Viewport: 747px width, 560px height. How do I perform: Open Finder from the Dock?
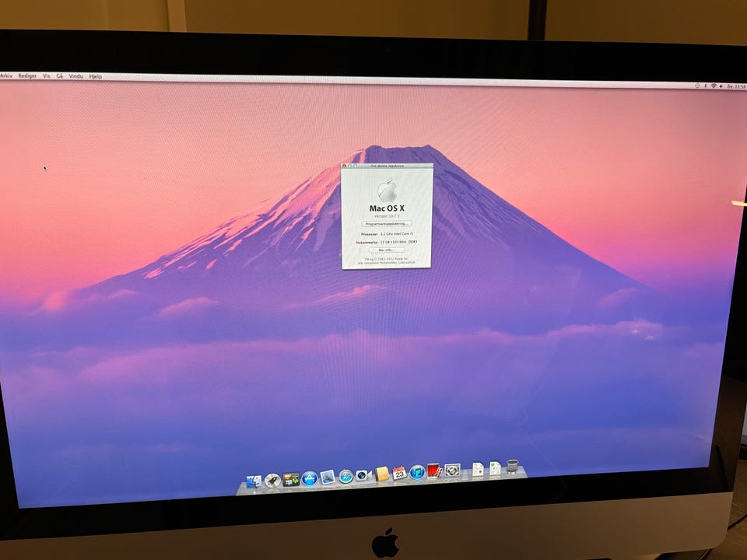(x=254, y=481)
